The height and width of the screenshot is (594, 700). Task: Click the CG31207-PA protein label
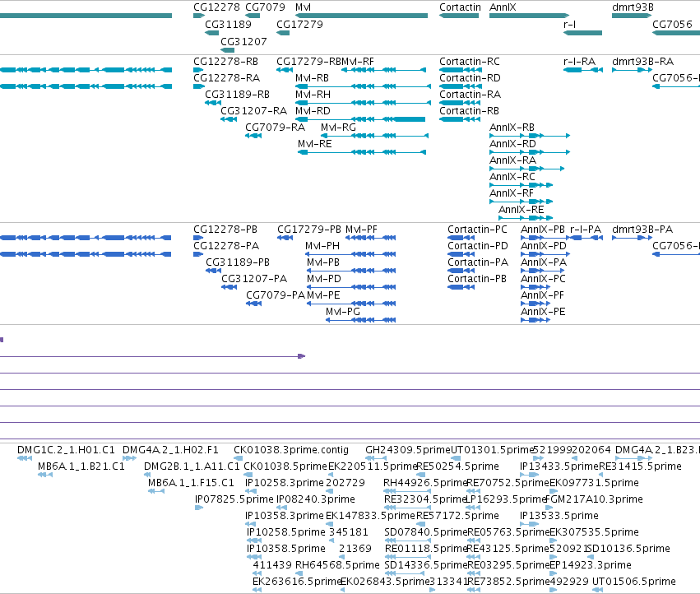(254, 279)
